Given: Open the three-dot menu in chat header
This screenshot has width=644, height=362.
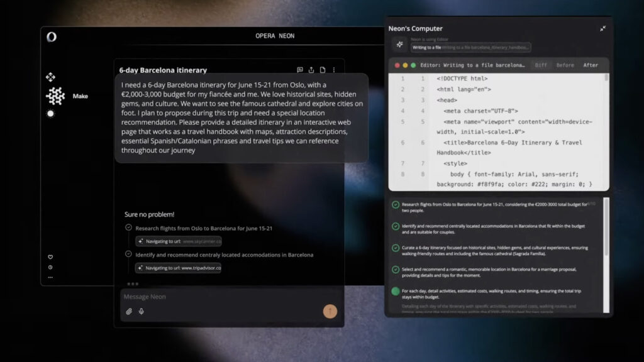Looking at the screenshot, I should coord(334,70).
